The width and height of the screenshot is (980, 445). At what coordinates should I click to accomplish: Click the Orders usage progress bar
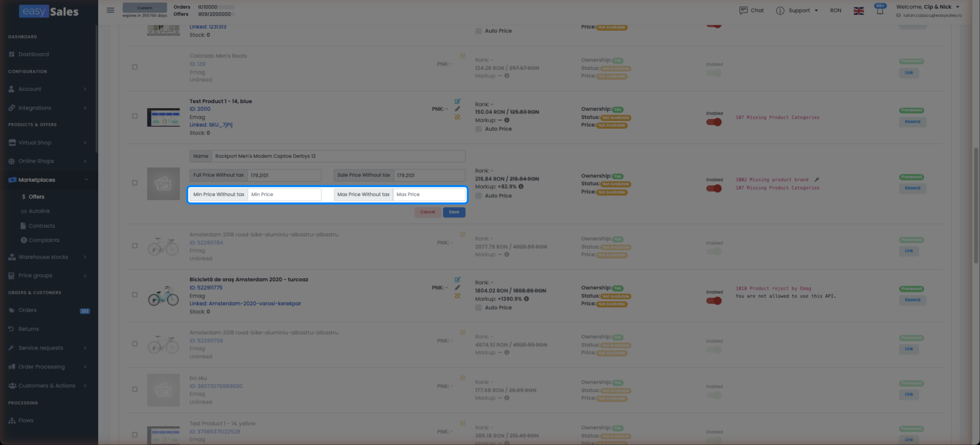pyautogui.click(x=216, y=7)
